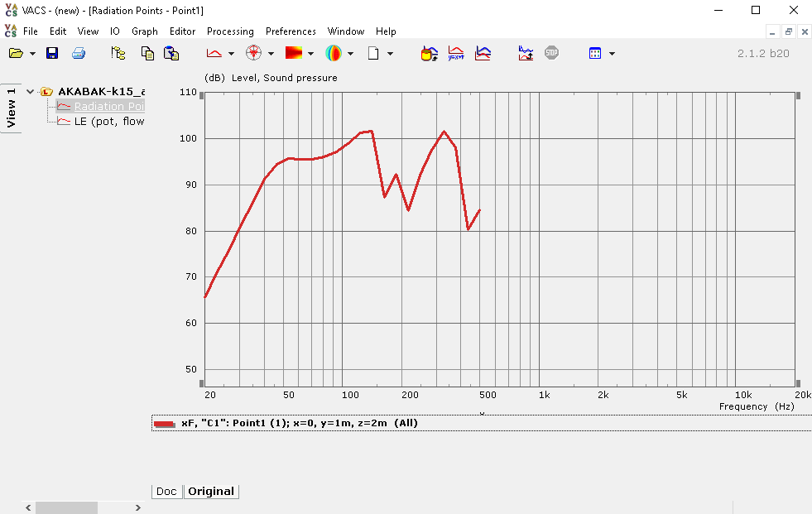Click the y=x+t curve formula icon
The image size is (812, 514).
(x=456, y=53)
